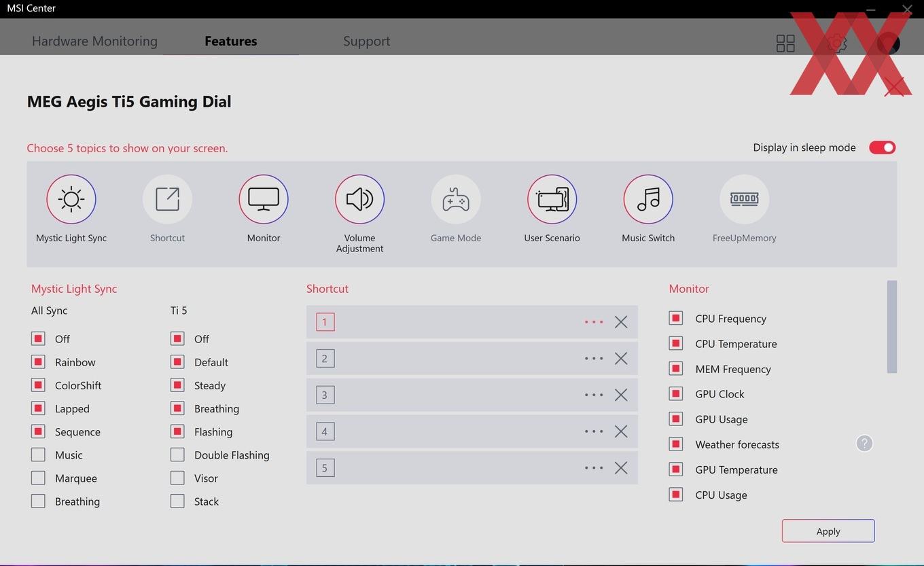Screen dimensions: 924x566
Task: Open the help icon beside Weather forecasts
Action: click(x=864, y=444)
